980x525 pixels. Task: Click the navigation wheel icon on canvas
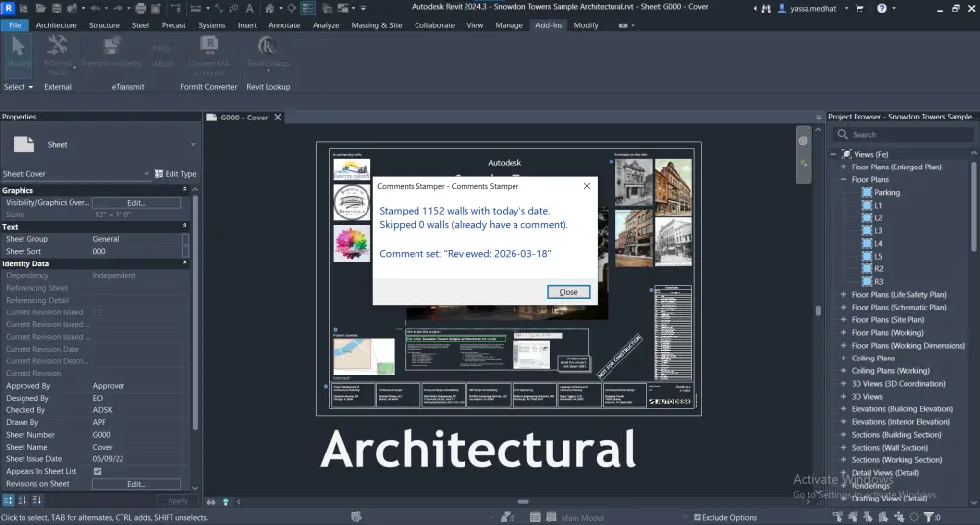[803, 141]
